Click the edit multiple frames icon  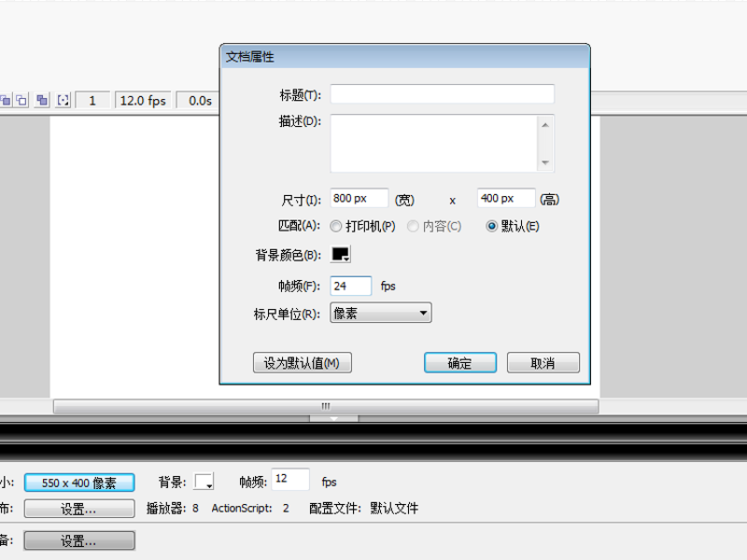pyautogui.click(x=42, y=101)
